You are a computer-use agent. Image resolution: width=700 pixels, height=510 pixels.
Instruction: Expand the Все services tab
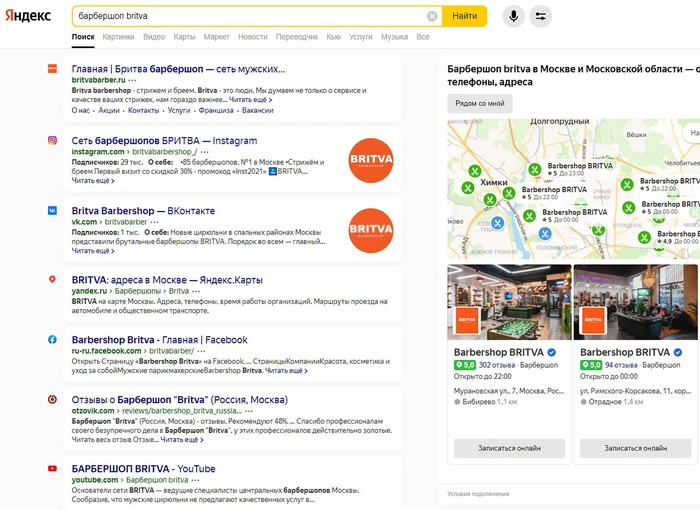[423, 37]
